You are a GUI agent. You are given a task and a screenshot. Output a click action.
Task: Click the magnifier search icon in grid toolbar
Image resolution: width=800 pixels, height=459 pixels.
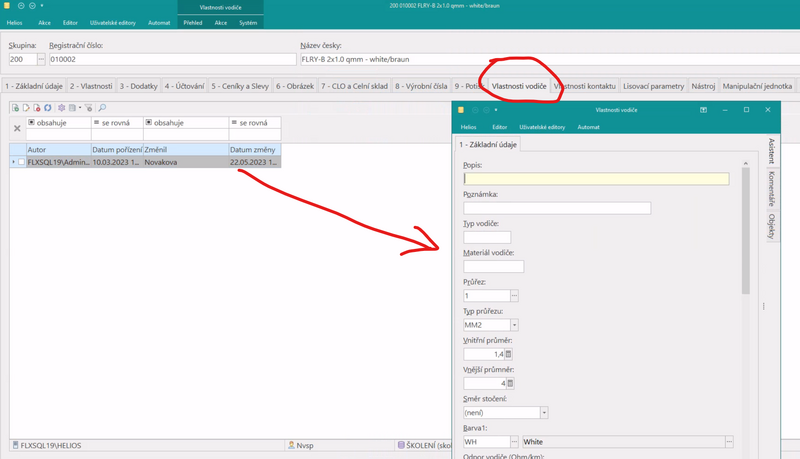pos(102,108)
